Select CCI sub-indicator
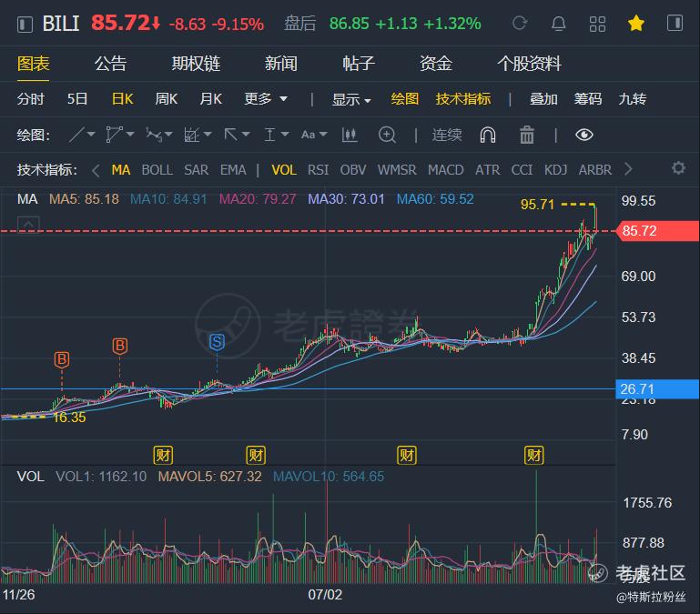 coord(522,170)
